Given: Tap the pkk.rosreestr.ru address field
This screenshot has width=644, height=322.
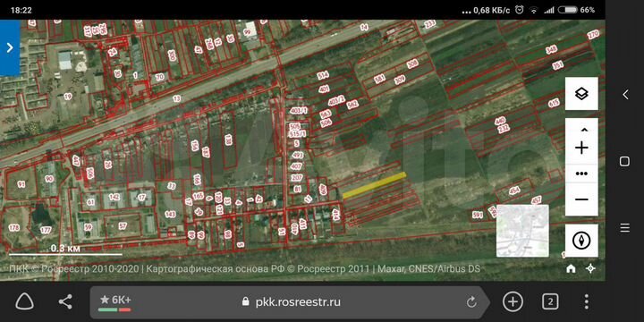Looking at the screenshot, I should [292, 302].
